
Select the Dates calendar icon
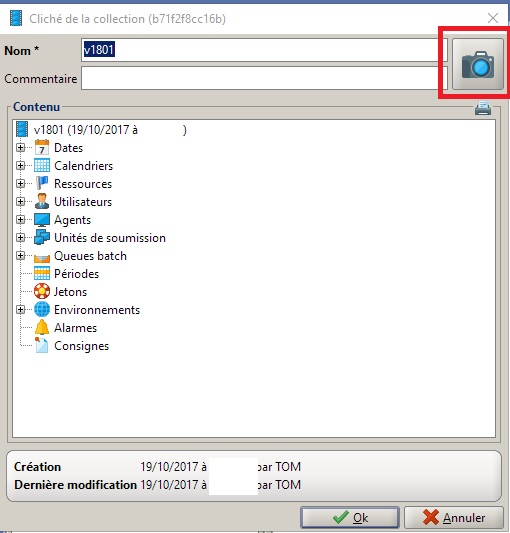[42, 148]
